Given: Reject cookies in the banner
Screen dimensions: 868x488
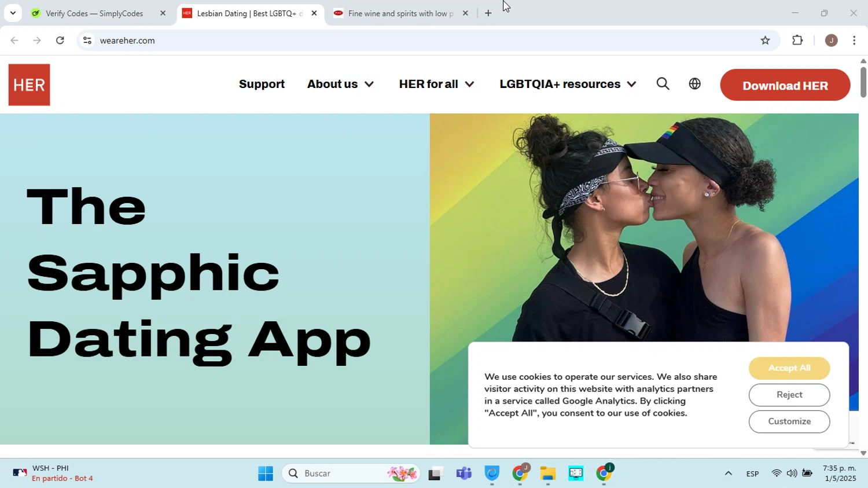Looking at the screenshot, I should coord(789,395).
